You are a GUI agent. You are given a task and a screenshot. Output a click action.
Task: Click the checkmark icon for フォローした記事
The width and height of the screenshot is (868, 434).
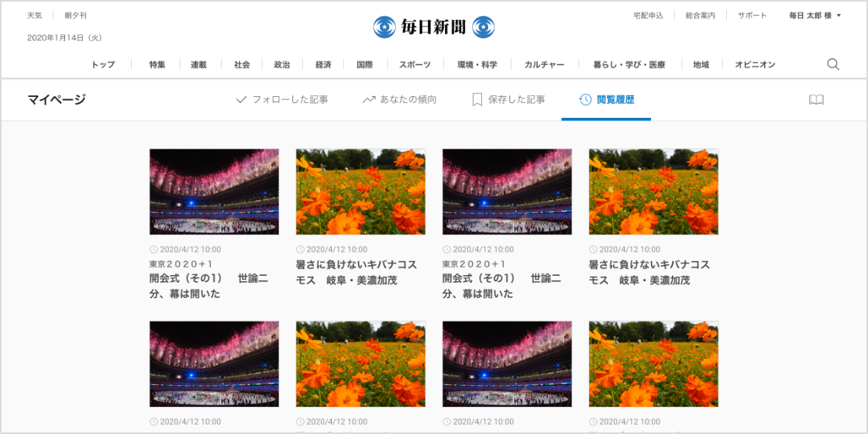click(x=241, y=100)
